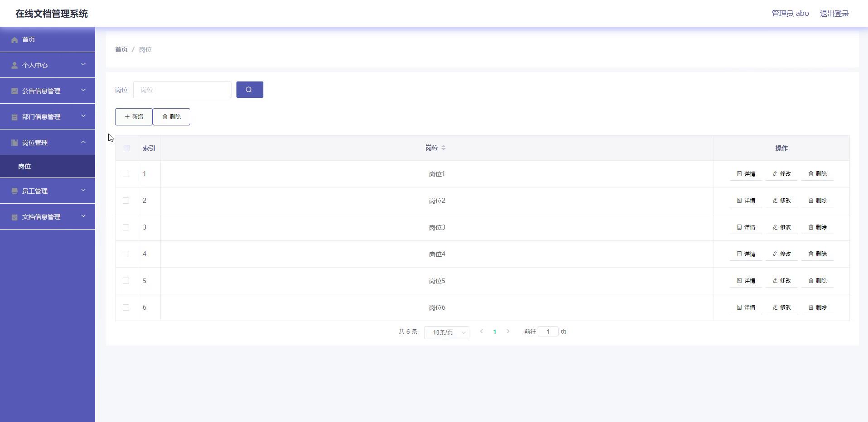Click the magnifier search button

pos(249,90)
